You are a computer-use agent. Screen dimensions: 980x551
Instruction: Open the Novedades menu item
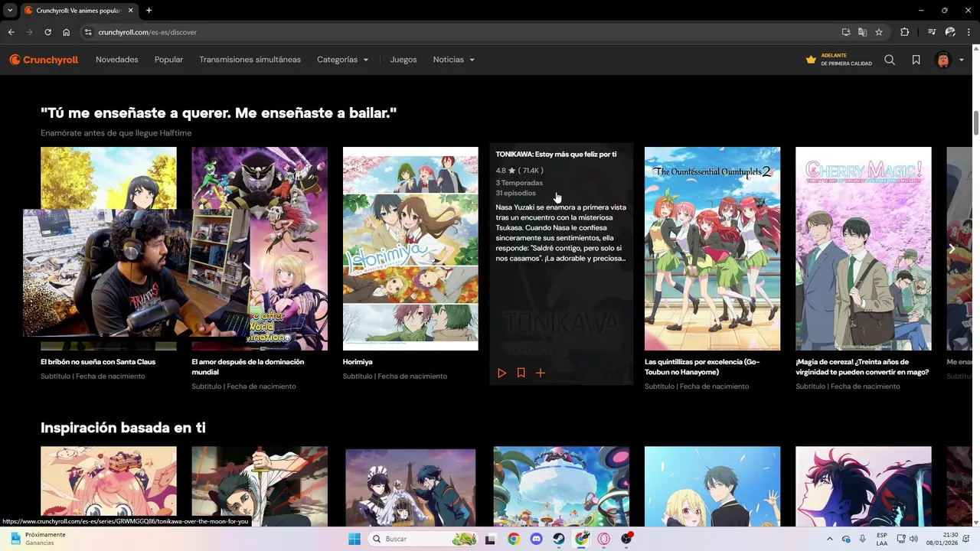point(117,60)
